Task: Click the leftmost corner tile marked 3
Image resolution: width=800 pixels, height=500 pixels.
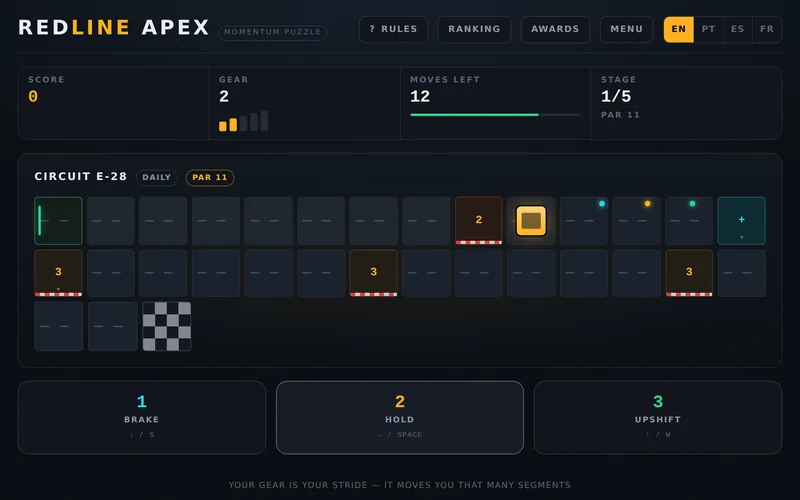Action: [58, 272]
